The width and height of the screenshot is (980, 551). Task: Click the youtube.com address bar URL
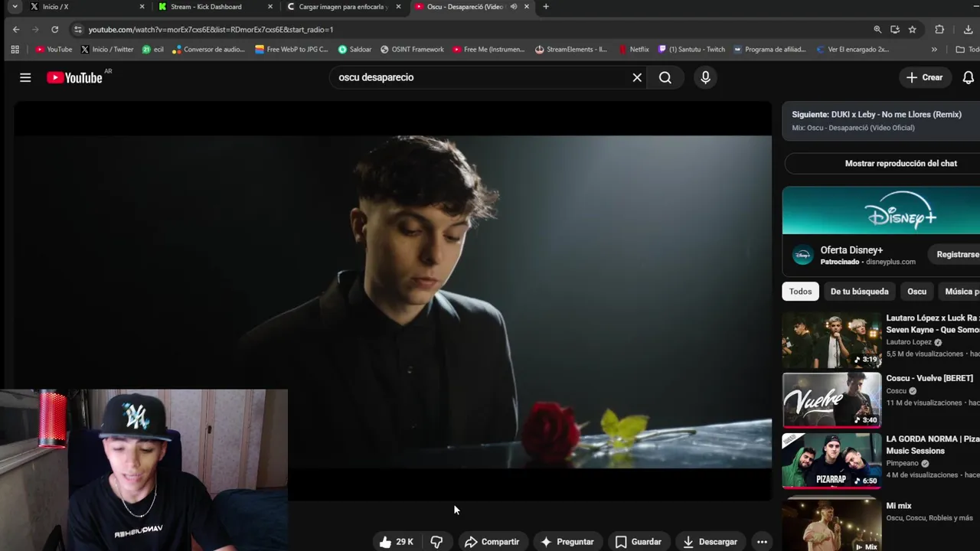pos(211,29)
